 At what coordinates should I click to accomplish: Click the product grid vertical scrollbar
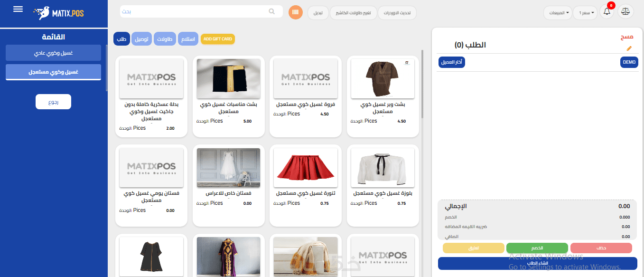422,83
